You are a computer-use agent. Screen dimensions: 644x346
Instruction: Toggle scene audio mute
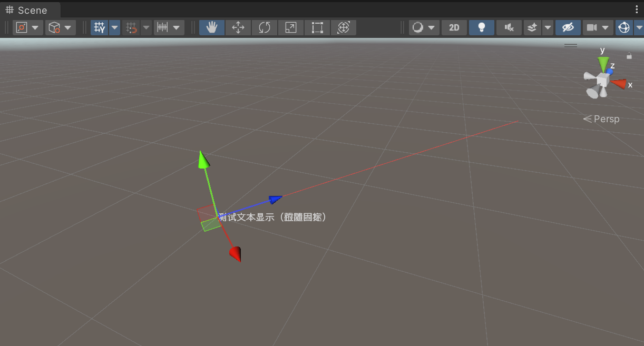tap(509, 27)
